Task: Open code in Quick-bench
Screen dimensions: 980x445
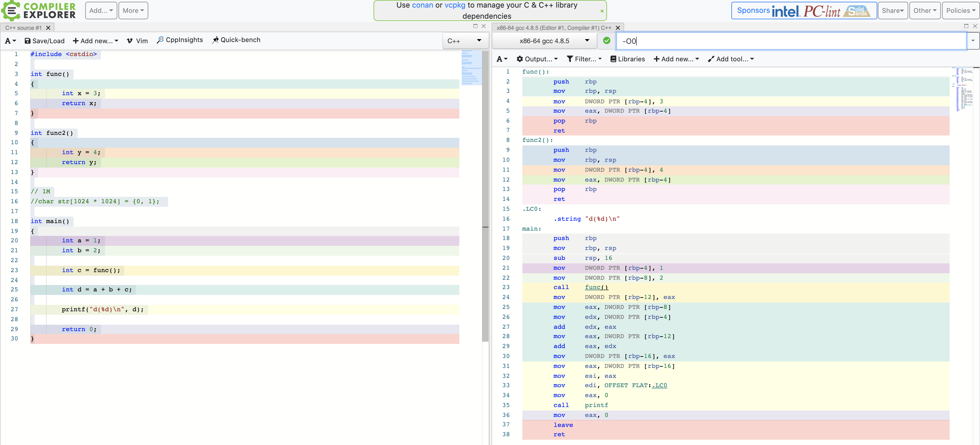Action: pos(236,40)
